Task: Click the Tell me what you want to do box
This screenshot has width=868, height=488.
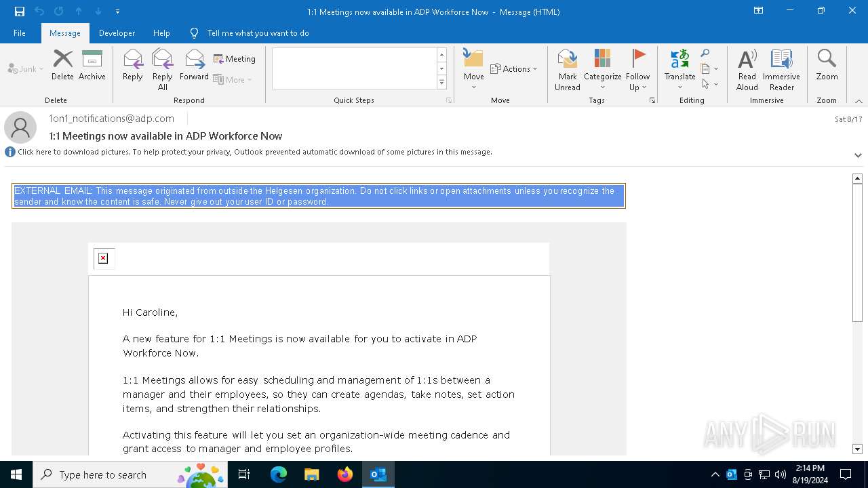Action: pos(258,33)
